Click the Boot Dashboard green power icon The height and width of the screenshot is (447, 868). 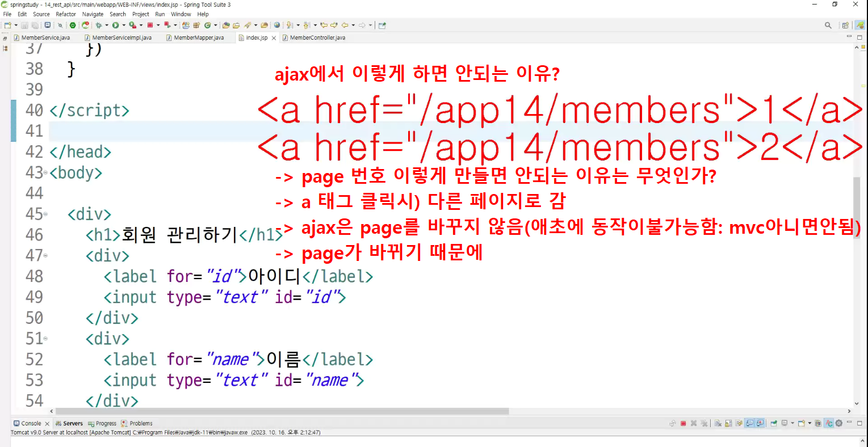click(x=73, y=25)
